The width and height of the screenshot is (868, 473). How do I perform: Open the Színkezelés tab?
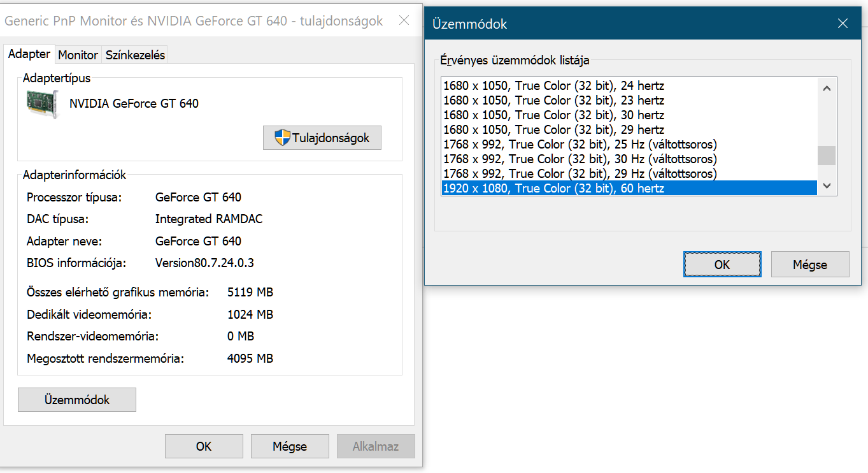(x=136, y=55)
